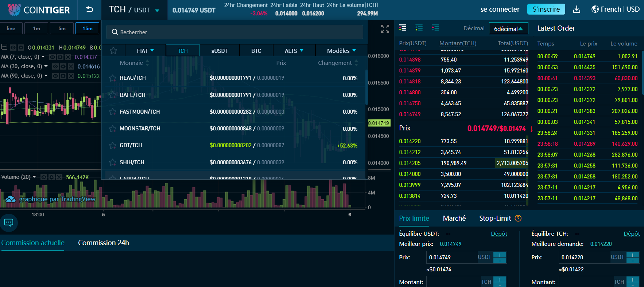Viewport: 644px width, 287px height.
Task: Open settings for MA (30, close, 0)
Action: point(63,66)
